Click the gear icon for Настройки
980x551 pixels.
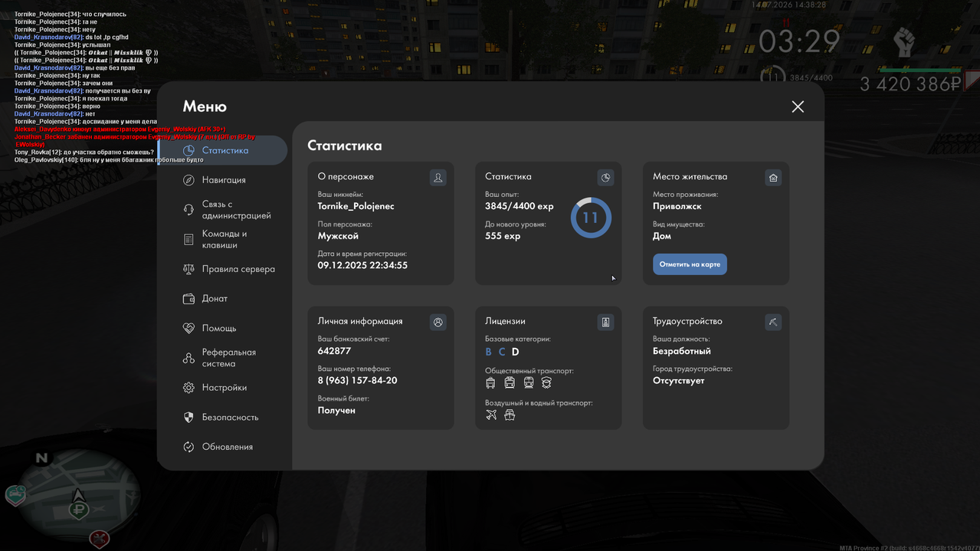point(188,388)
